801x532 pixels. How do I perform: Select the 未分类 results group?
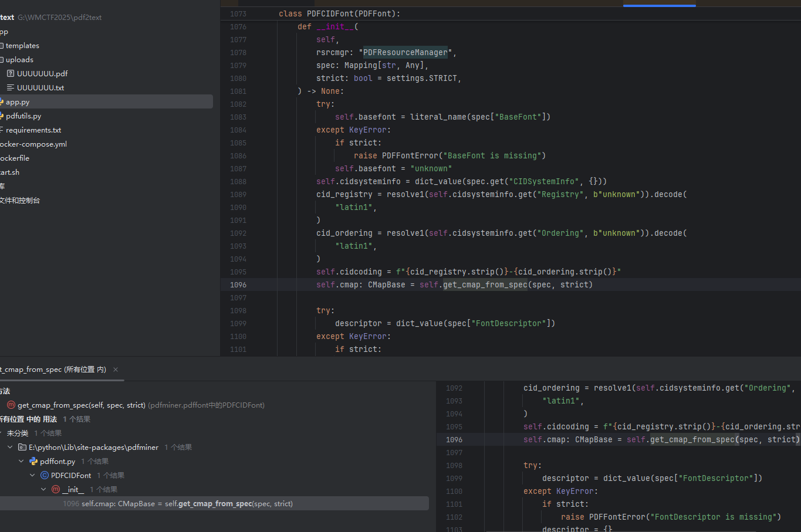(16, 433)
